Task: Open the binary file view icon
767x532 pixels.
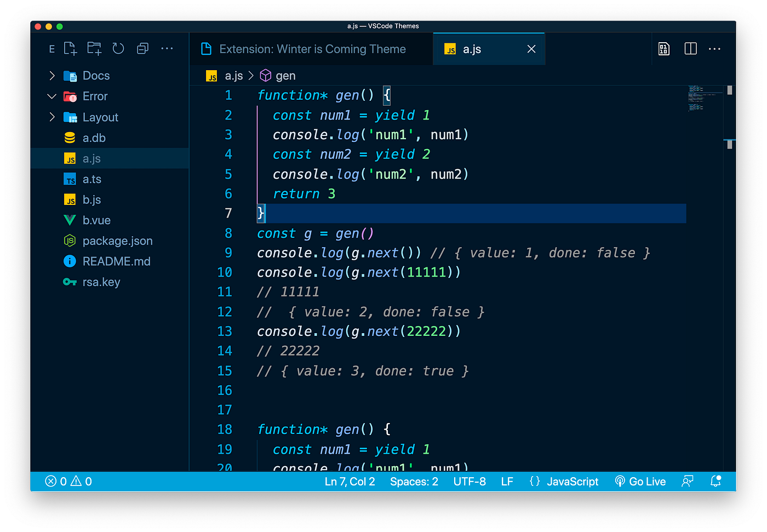Action: [x=663, y=49]
